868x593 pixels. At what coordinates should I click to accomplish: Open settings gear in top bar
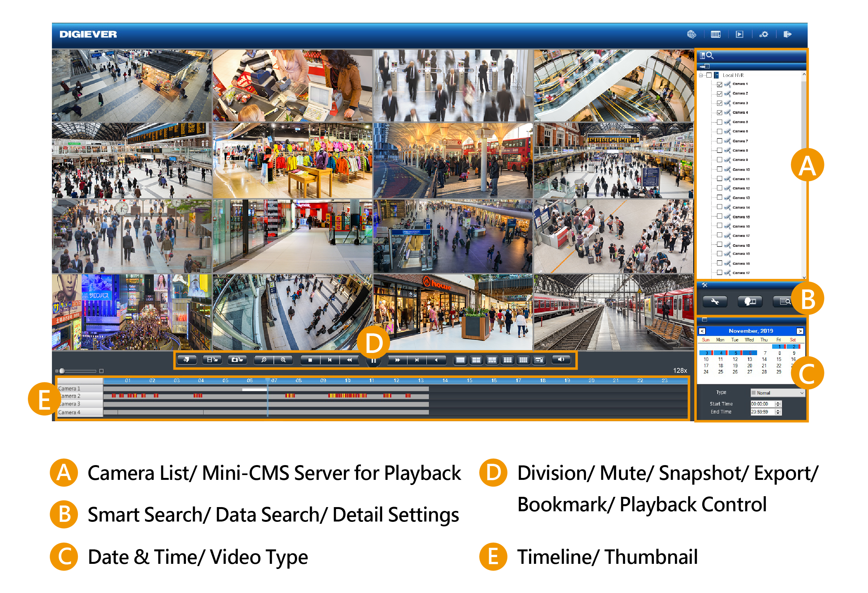(764, 34)
